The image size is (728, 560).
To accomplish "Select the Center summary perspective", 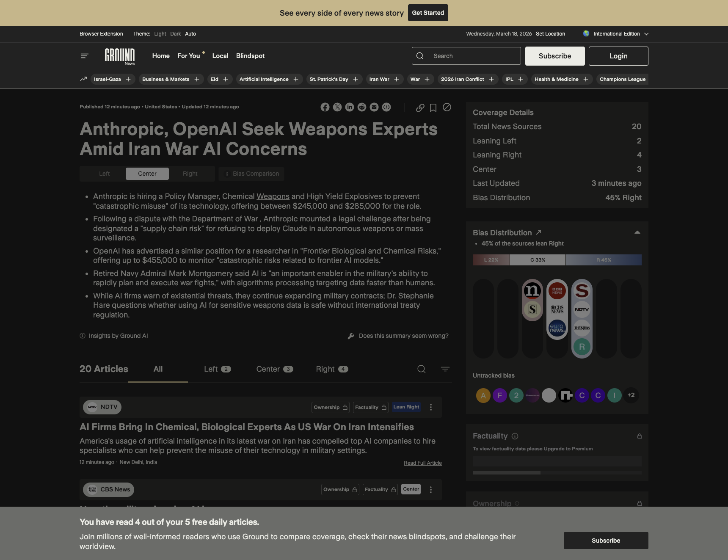I will 147,174.
